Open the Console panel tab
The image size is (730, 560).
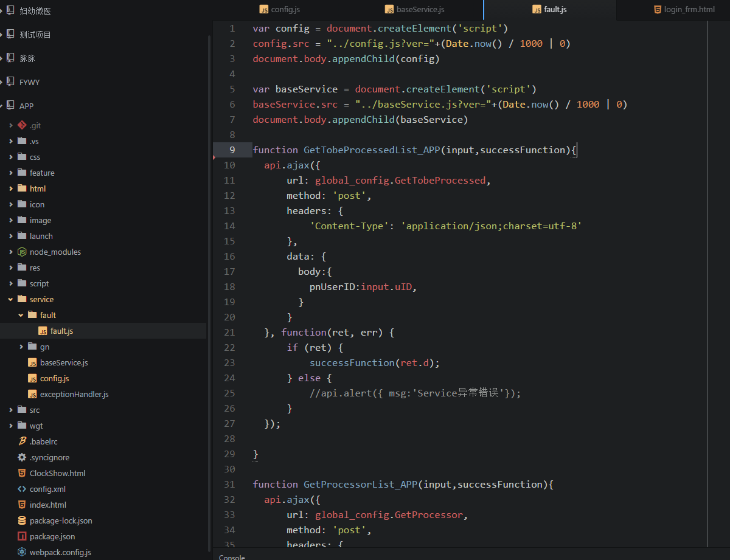[232, 557]
